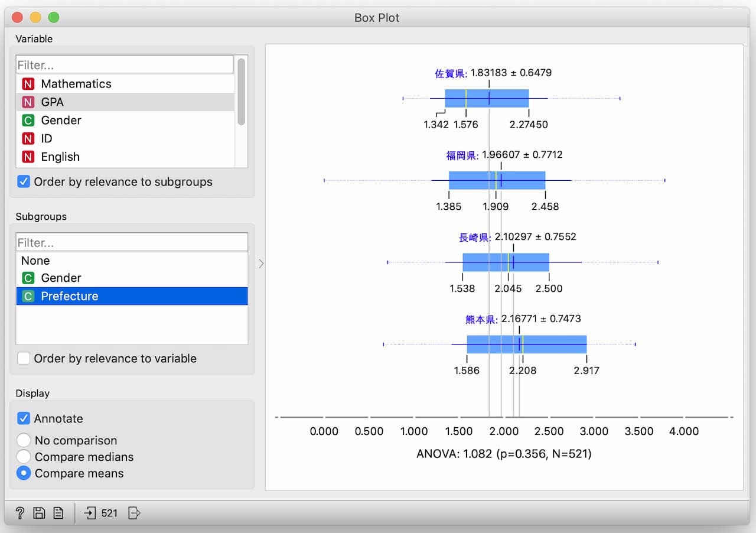Uncheck Order by relevance to subgroups
This screenshot has width=756, height=533.
tap(24, 182)
